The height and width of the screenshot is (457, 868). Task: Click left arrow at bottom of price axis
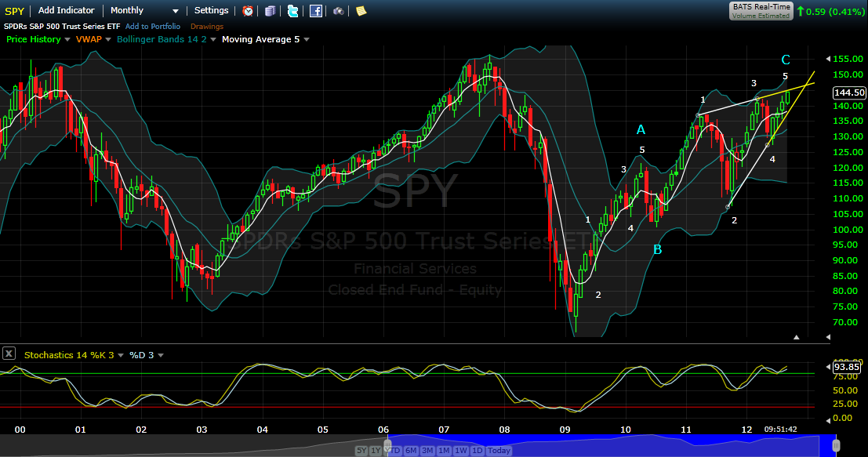827,337
